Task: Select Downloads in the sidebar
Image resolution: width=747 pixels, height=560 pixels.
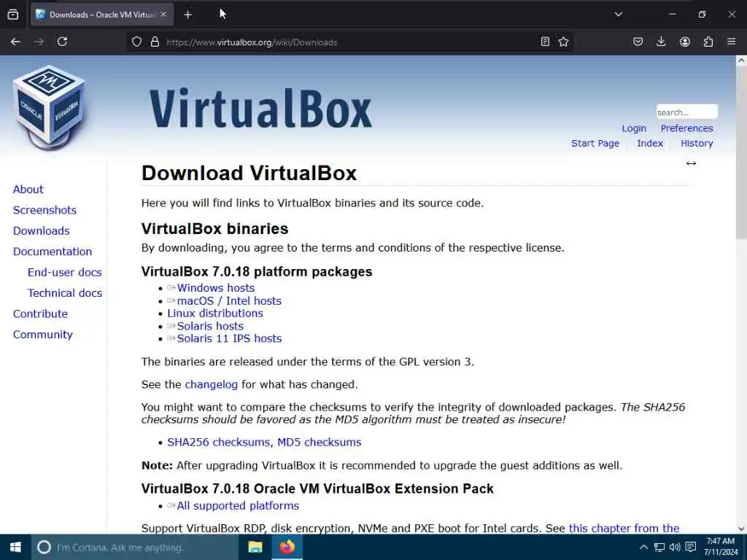Action: [x=42, y=231]
